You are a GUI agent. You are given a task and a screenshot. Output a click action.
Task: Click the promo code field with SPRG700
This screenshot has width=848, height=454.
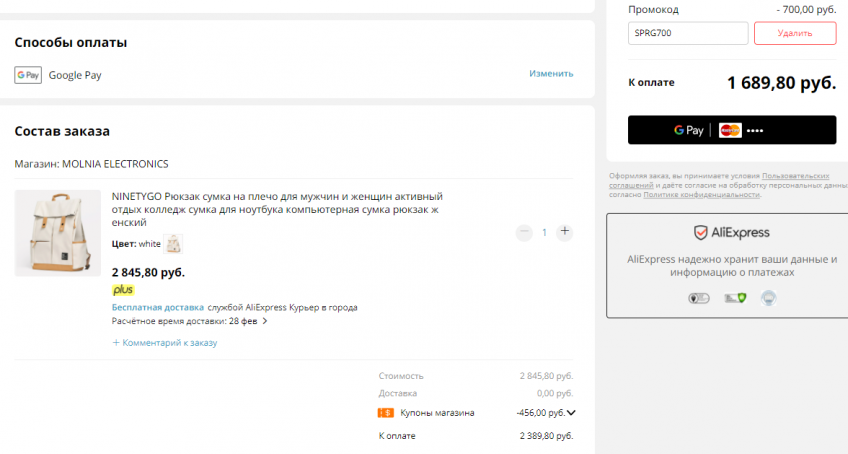pos(687,33)
